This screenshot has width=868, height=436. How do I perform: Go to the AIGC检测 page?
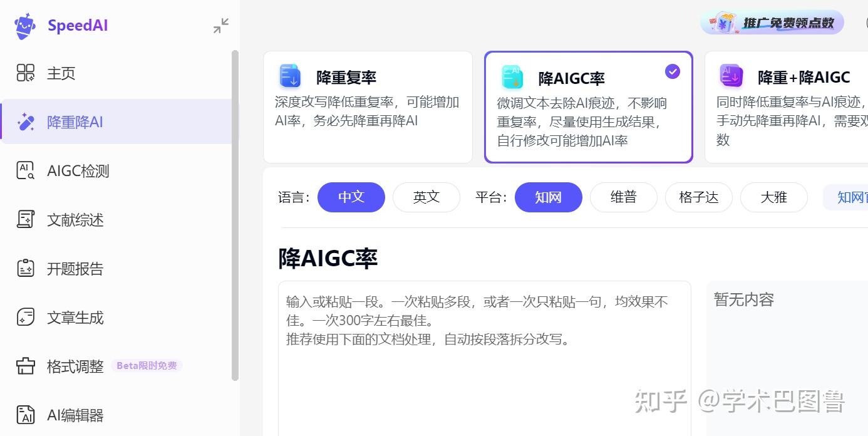coord(116,170)
